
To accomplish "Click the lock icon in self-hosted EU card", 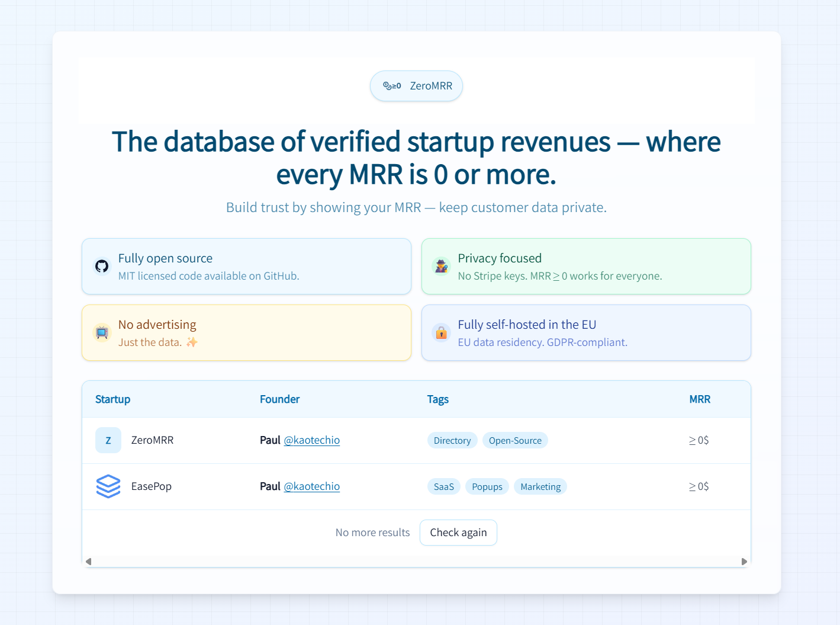I will pyautogui.click(x=442, y=333).
